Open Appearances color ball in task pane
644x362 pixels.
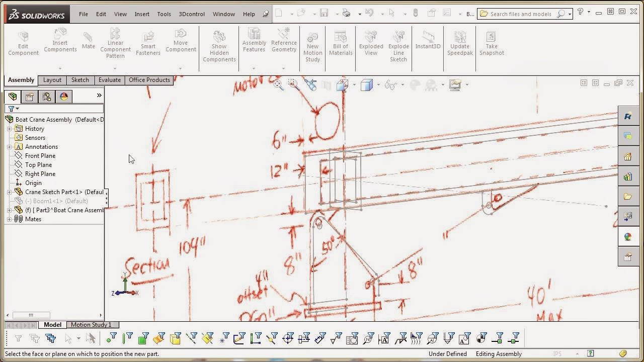click(x=628, y=237)
